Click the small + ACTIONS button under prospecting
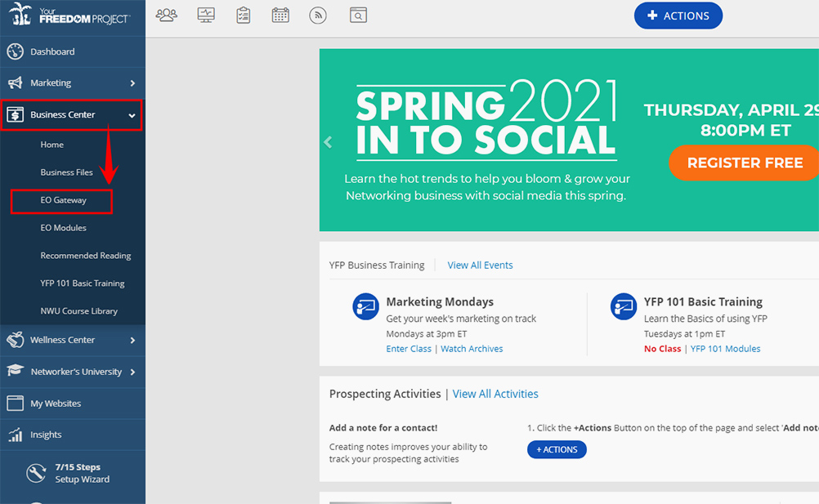This screenshot has height=504, width=819. click(557, 449)
